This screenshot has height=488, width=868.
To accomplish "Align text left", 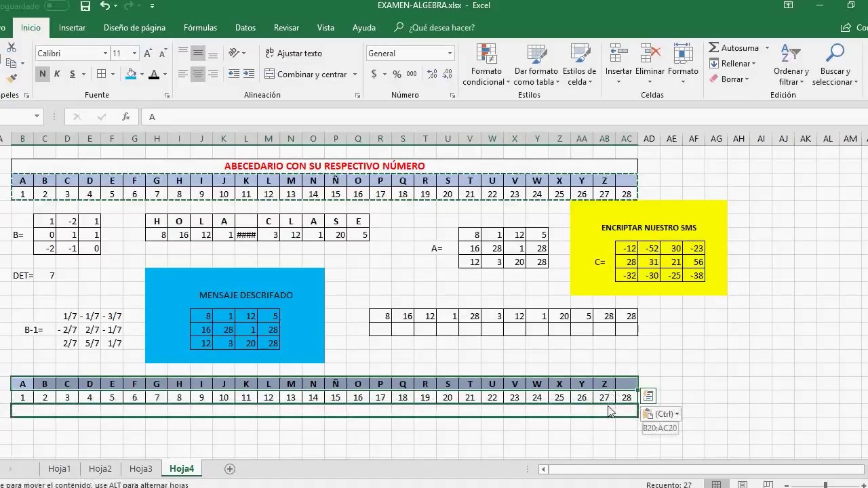I will pyautogui.click(x=183, y=74).
